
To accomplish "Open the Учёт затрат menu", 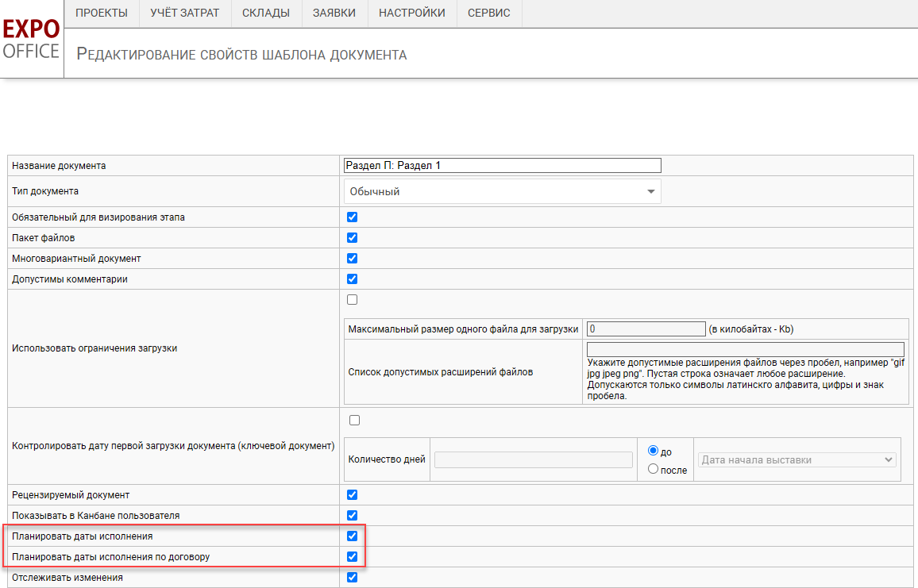I will (184, 13).
